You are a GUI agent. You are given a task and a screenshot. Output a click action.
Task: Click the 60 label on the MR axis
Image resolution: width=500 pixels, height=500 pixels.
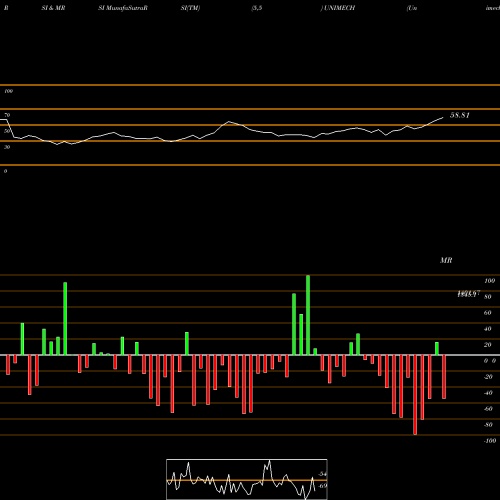pos(488,313)
